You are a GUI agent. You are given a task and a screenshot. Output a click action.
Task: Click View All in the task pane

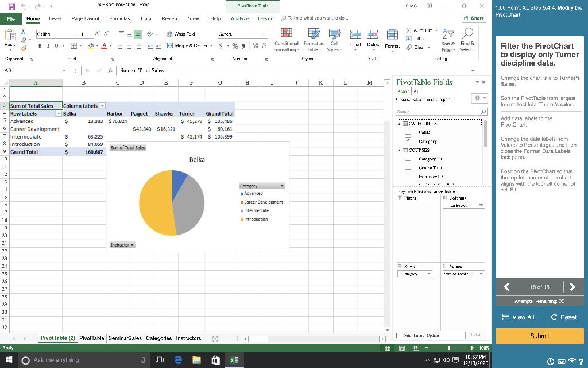[x=517, y=317]
